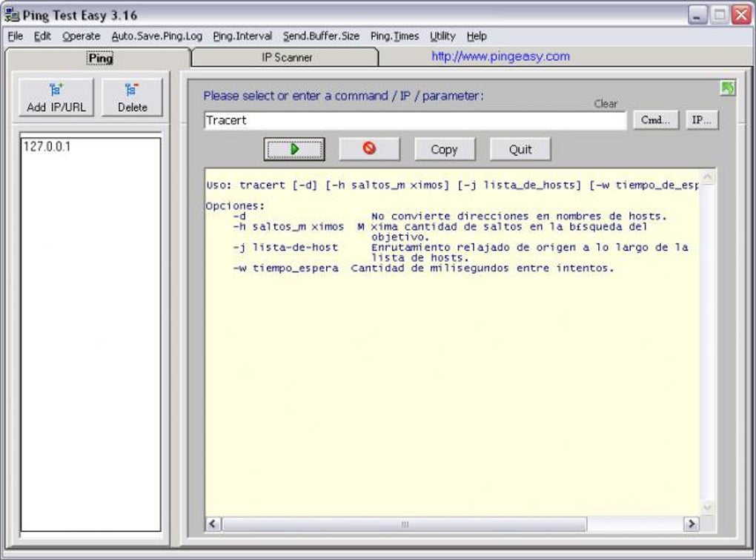Open the Auto.Save.Ping.Log menu
The height and width of the screenshot is (560, 756).
[157, 36]
